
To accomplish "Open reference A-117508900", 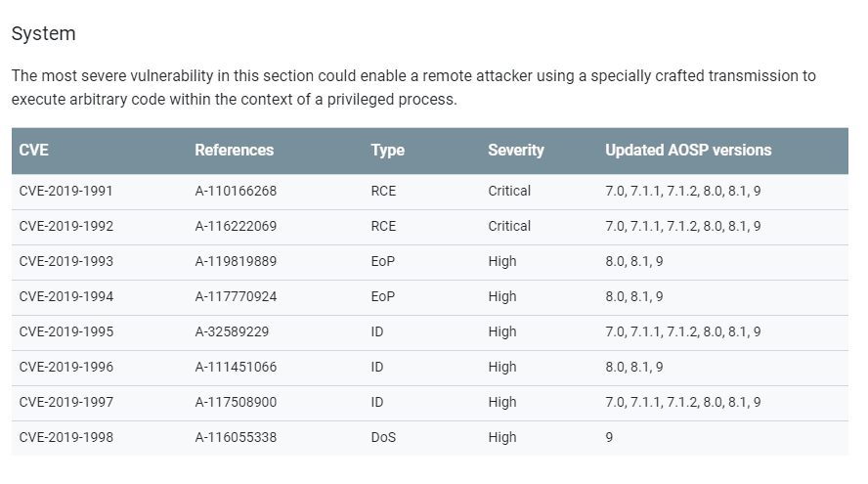I will (236, 402).
